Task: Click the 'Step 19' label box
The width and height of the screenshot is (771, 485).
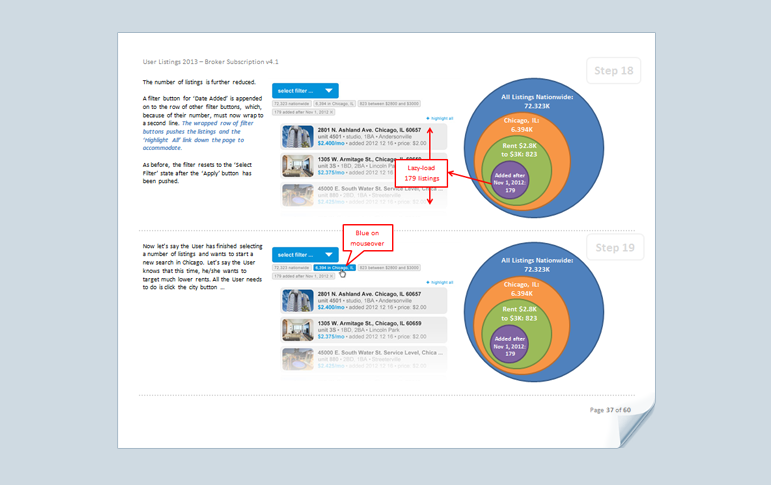Action: tap(613, 247)
